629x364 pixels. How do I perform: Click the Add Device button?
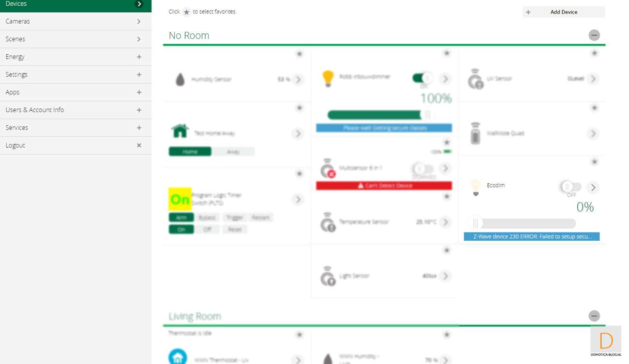[x=564, y=12]
